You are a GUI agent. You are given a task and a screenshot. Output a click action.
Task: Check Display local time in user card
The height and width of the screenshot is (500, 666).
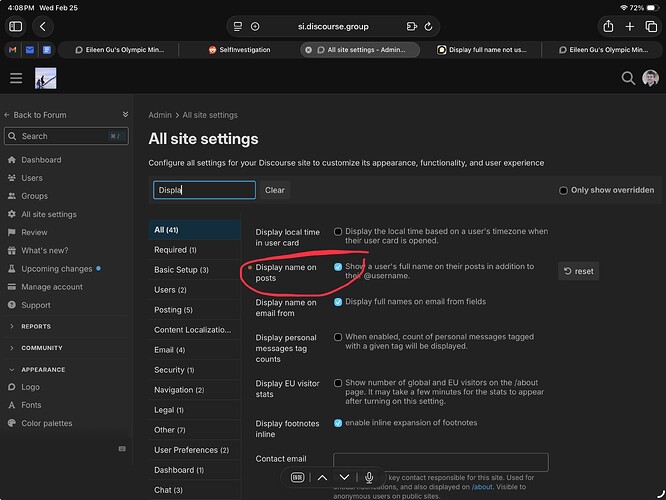point(338,232)
